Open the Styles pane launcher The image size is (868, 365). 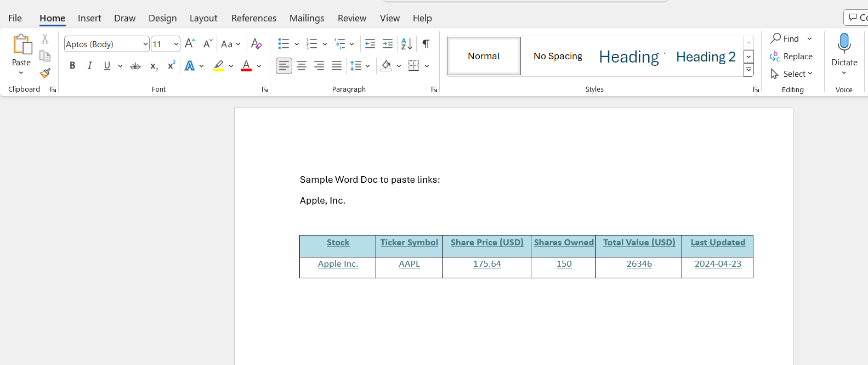click(x=756, y=89)
